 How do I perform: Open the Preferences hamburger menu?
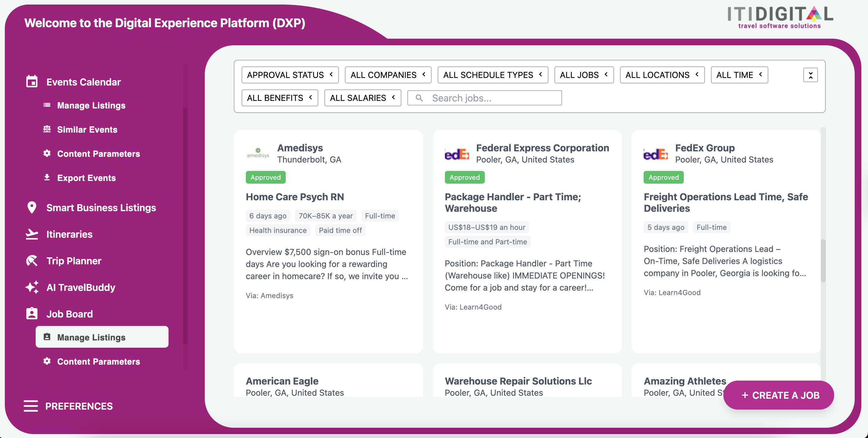(x=31, y=406)
